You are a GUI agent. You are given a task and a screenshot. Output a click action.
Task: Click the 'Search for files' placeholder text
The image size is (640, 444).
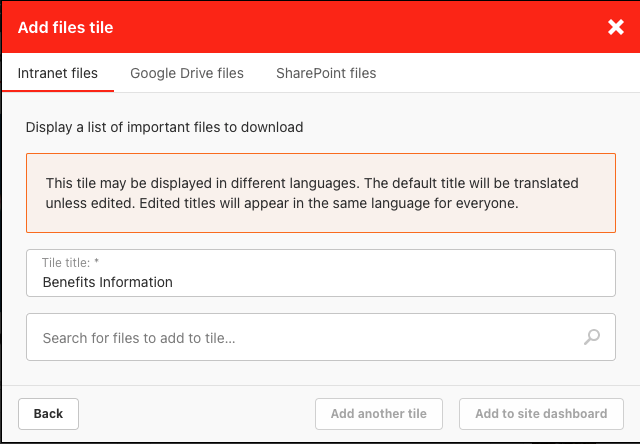(x=139, y=339)
